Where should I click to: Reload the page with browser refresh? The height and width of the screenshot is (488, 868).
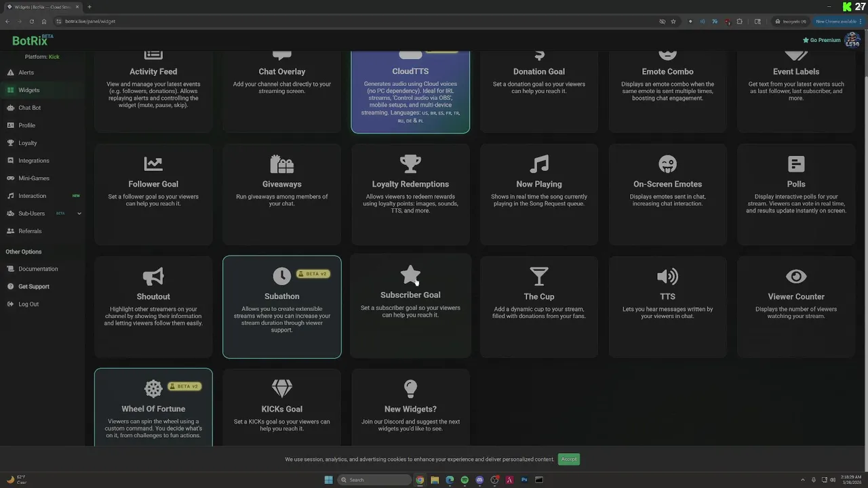click(31, 21)
